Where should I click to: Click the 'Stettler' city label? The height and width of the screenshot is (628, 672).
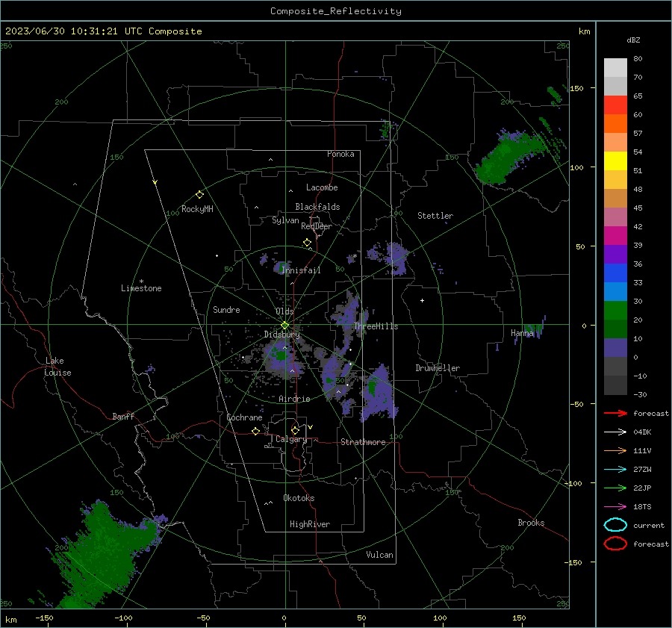[x=435, y=216]
